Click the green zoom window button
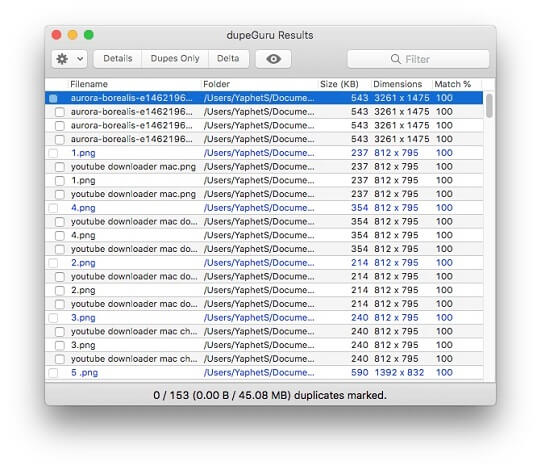 [89, 35]
